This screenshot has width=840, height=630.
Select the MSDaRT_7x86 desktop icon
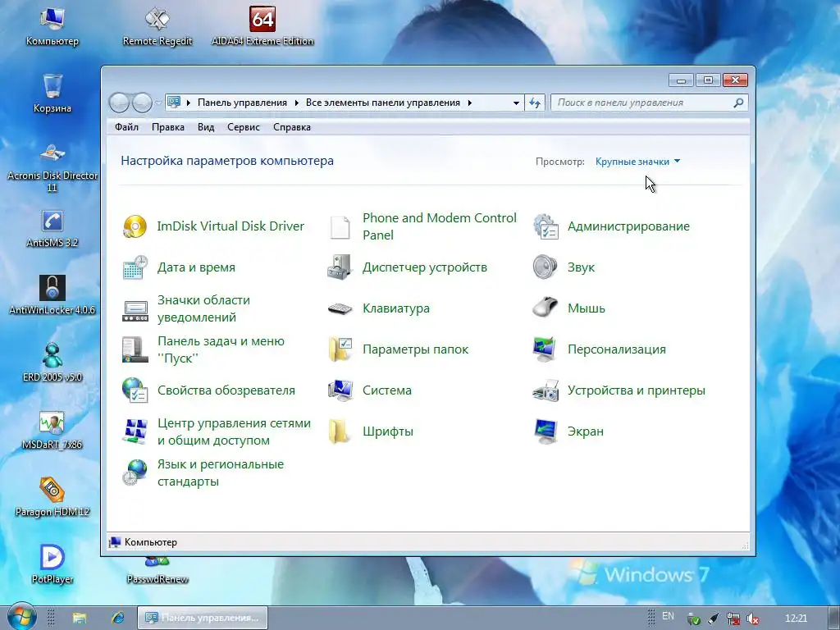point(52,422)
